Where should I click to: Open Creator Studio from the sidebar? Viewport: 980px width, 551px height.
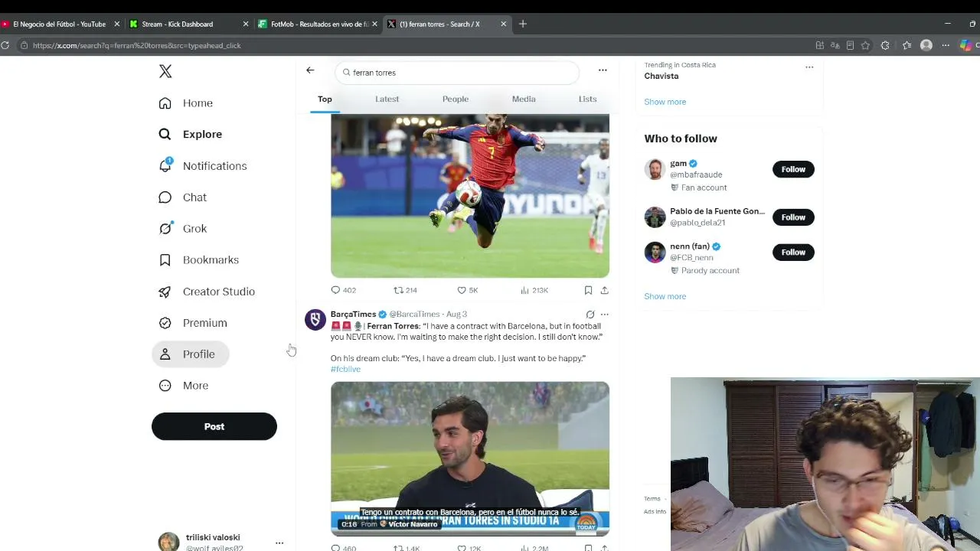pos(206,292)
